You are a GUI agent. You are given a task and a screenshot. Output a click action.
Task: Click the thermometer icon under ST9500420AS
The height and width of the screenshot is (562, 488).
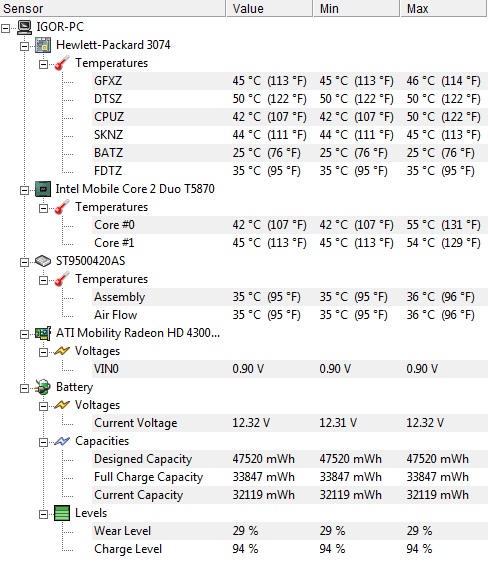pyautogui.click(x=62, y=279)
